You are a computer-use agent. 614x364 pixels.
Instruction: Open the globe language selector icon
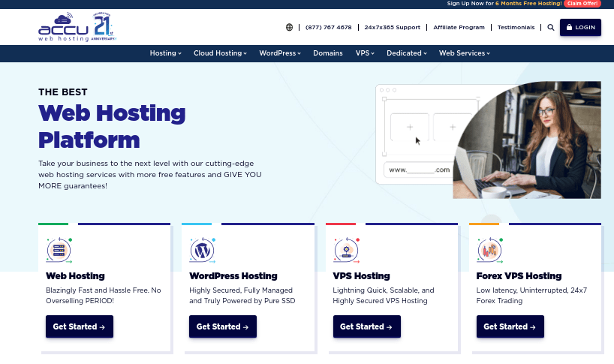coord(289,28)
